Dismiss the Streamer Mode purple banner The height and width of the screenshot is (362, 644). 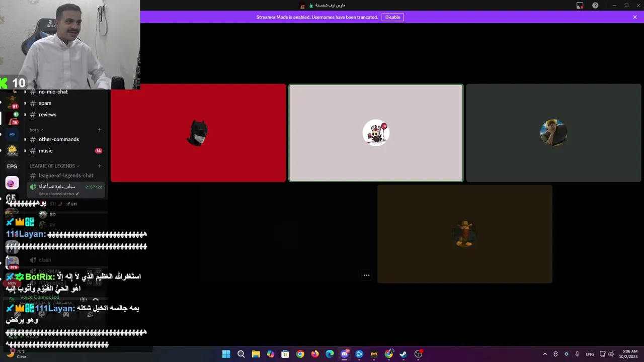[x=635, y=17]
